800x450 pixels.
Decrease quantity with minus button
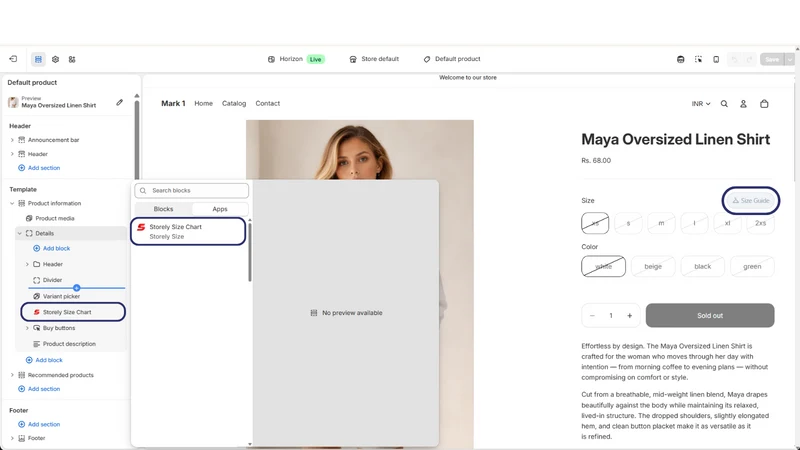pyautogui.click(x=592, y=316)
